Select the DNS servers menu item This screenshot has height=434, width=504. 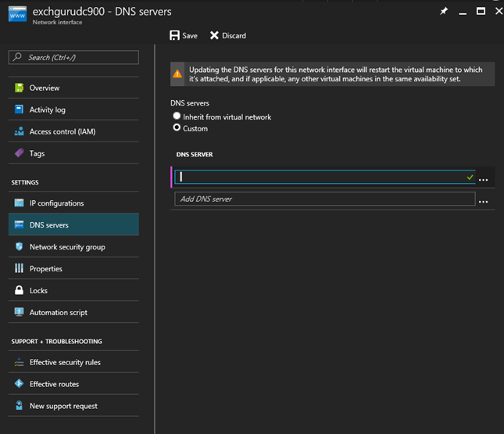[x=73, y=224]
